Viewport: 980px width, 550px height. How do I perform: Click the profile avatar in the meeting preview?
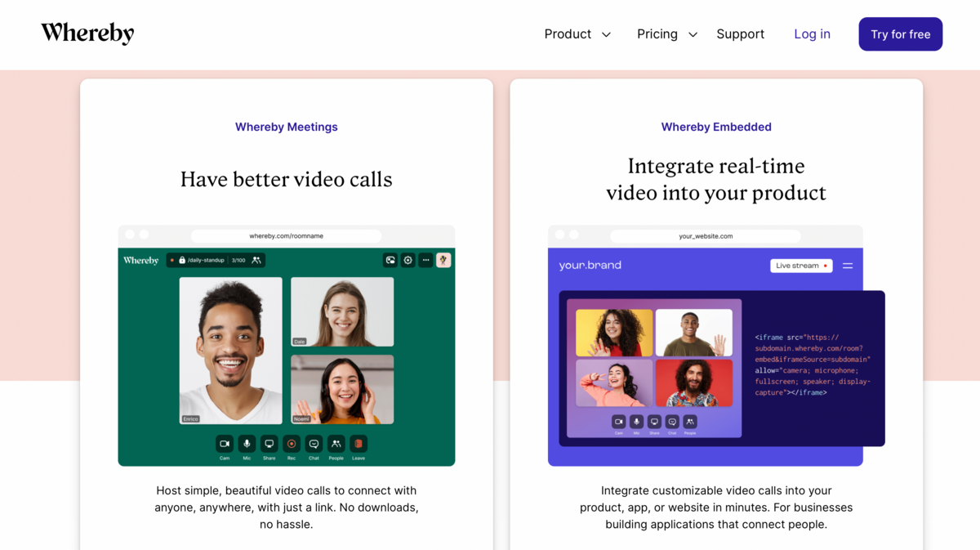[x=443, y=260]
